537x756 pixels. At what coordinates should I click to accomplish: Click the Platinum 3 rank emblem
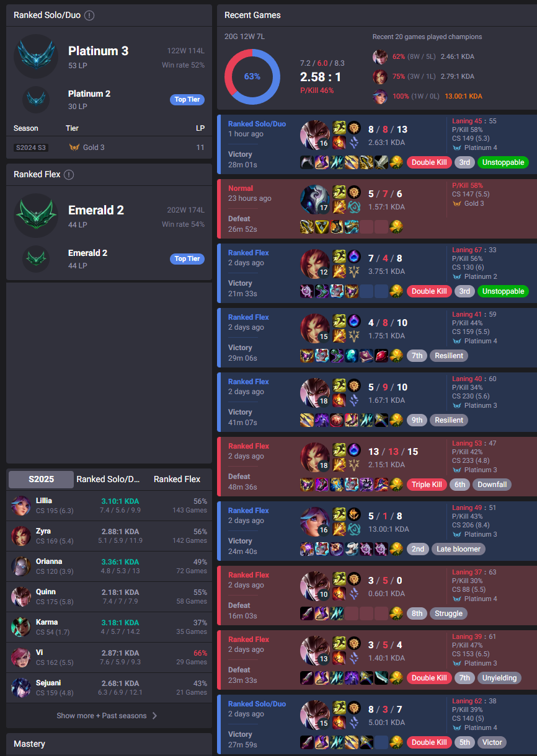[36, 56]
